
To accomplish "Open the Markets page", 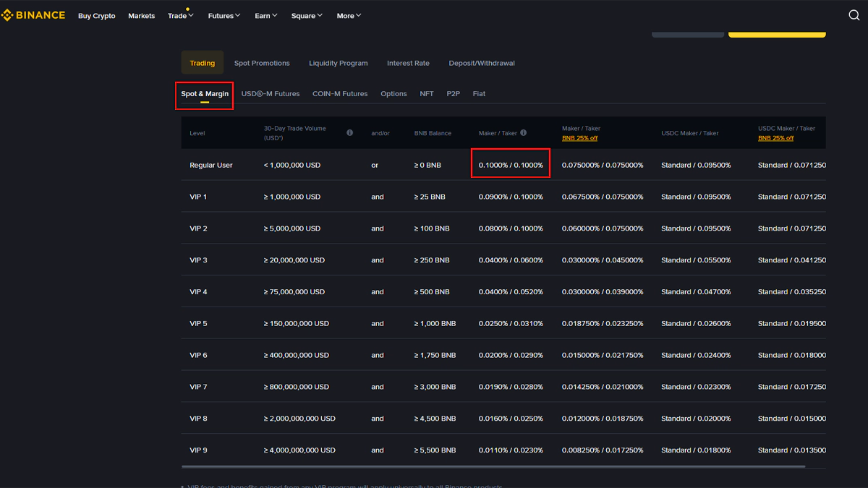I will coord(141,16).
